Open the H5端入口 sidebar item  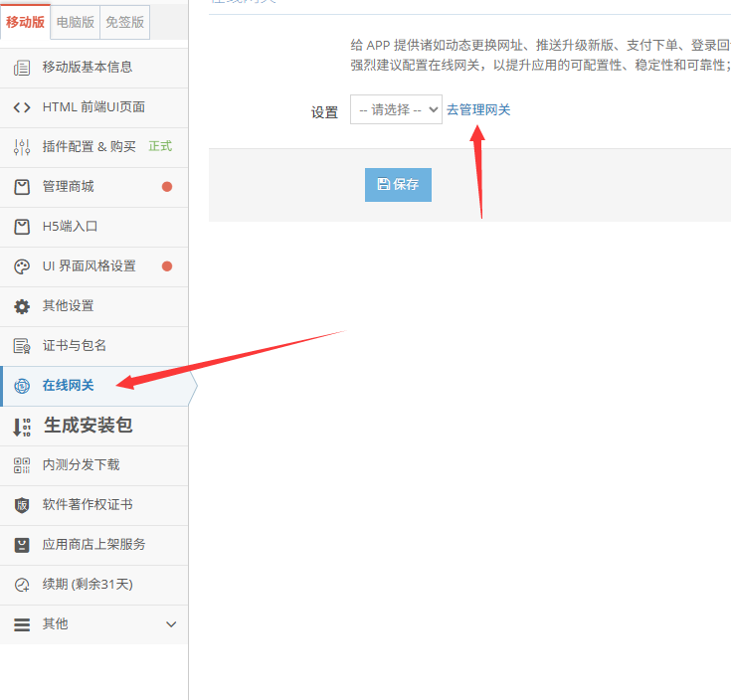[70, 227]
